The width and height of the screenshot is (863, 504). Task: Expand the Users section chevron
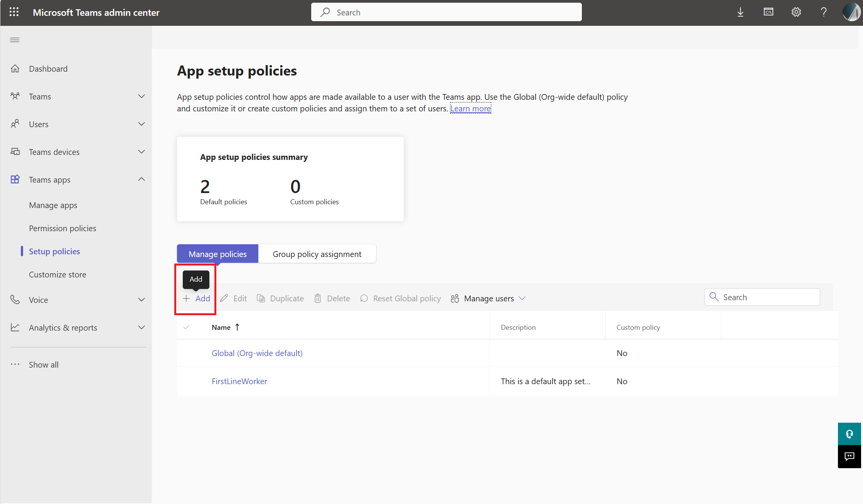click(x=142, y=124)
